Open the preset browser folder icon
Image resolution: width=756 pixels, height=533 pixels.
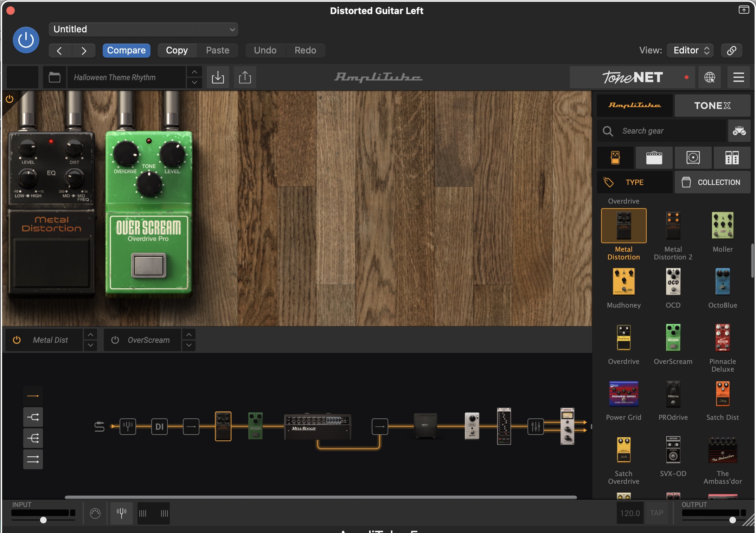pos(55,77)
